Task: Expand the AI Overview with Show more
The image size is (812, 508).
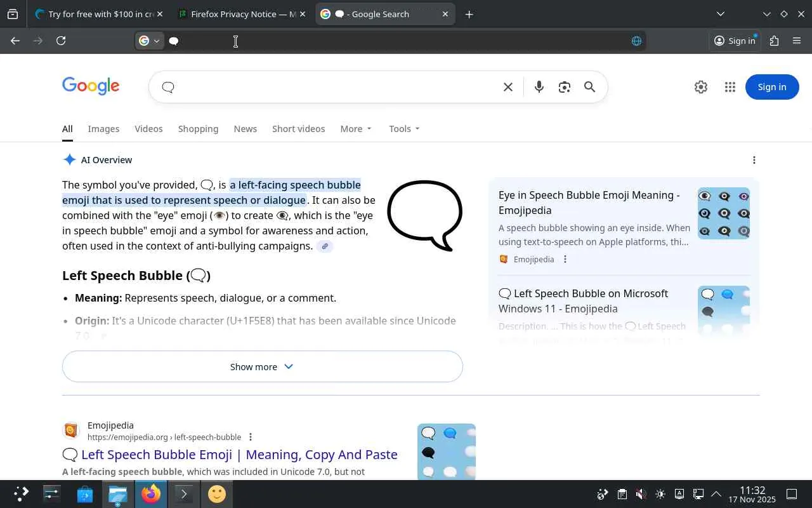Action: coord(262,366)
